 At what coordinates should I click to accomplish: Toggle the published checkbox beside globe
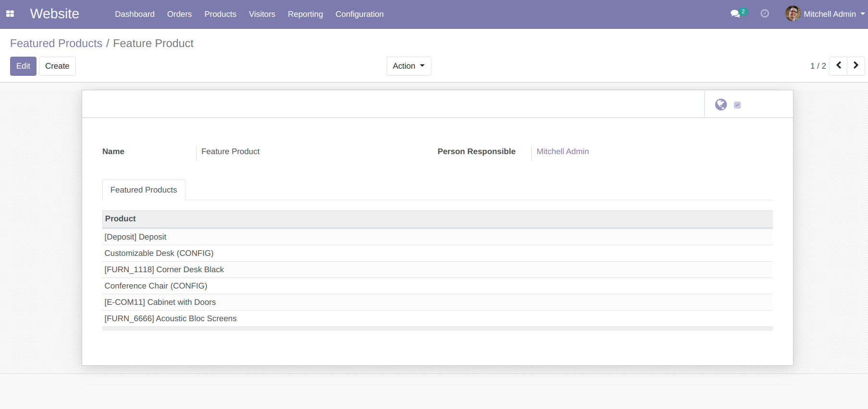coord(737,105)
